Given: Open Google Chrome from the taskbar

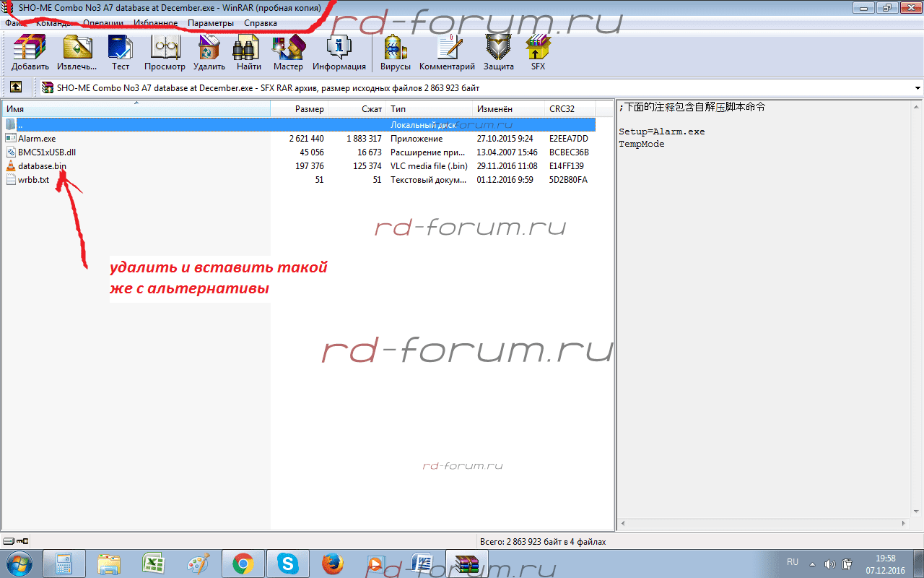Looking at the screenshot, I should point(243,563).
